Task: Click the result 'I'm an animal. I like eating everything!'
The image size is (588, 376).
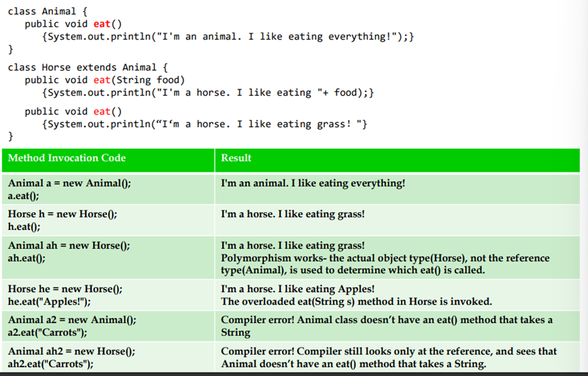Action: coord(313,183)
